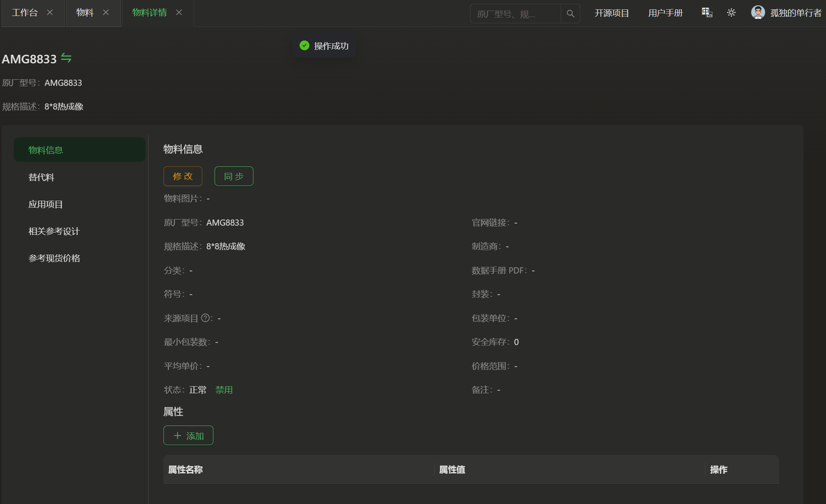
Task: Click the help icon beside 来源项目
Action: (205, 318)
